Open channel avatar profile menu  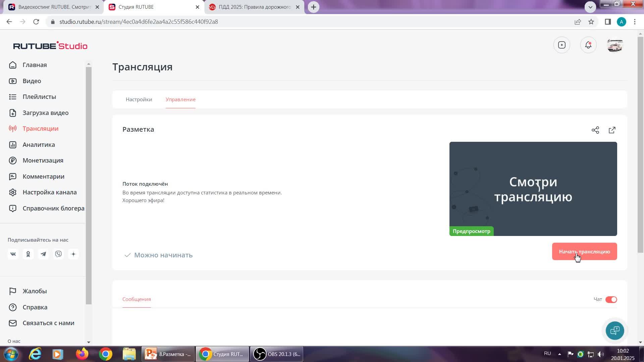click(614, 45)
